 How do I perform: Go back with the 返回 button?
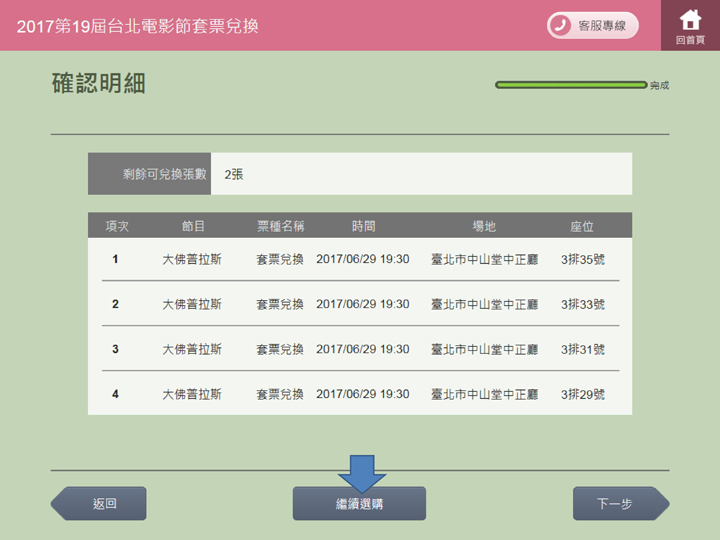pyautogui.click(x=99, y=504)
